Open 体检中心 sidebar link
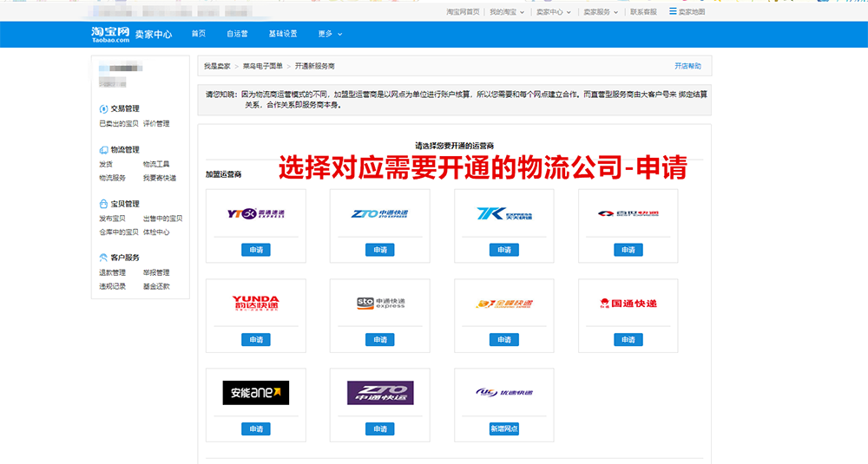Viewport: 868px width, 464px height. (156, 232)
